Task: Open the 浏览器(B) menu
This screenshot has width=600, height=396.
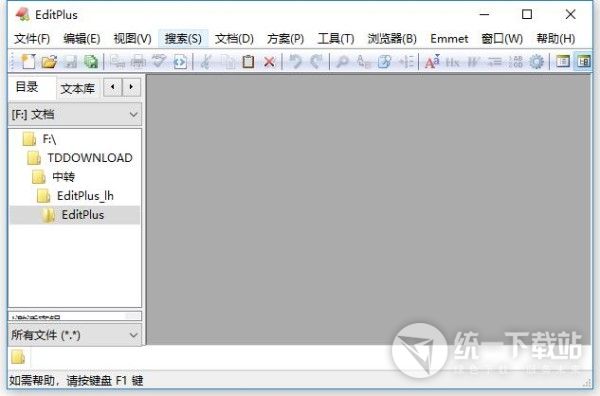Action: [392, 39]
